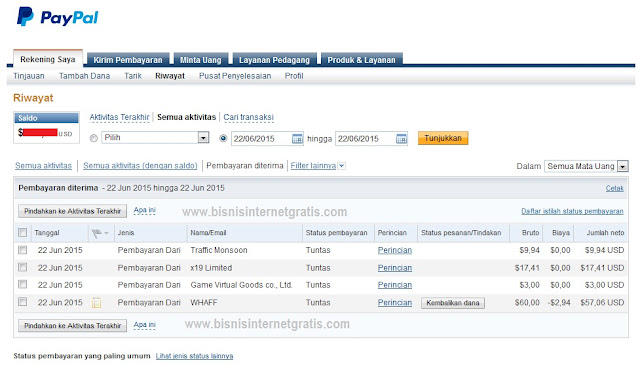Go to the Tarik submenu

click(x=133, y=76)
